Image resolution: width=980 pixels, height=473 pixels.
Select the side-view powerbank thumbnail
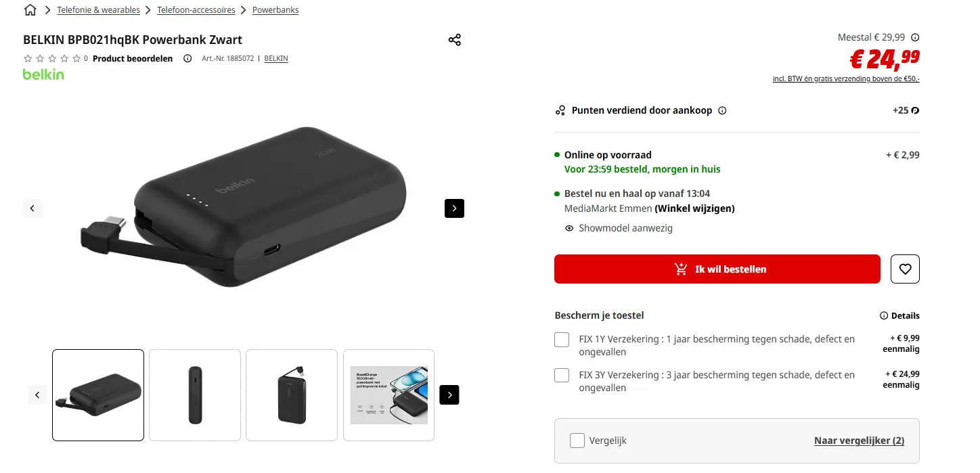(x=195, y=395)
